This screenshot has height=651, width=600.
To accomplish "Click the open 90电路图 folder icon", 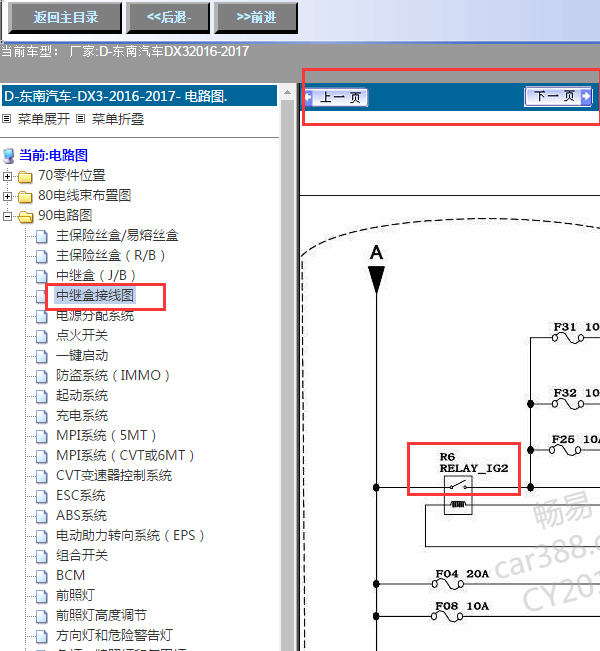I will 25,216.
